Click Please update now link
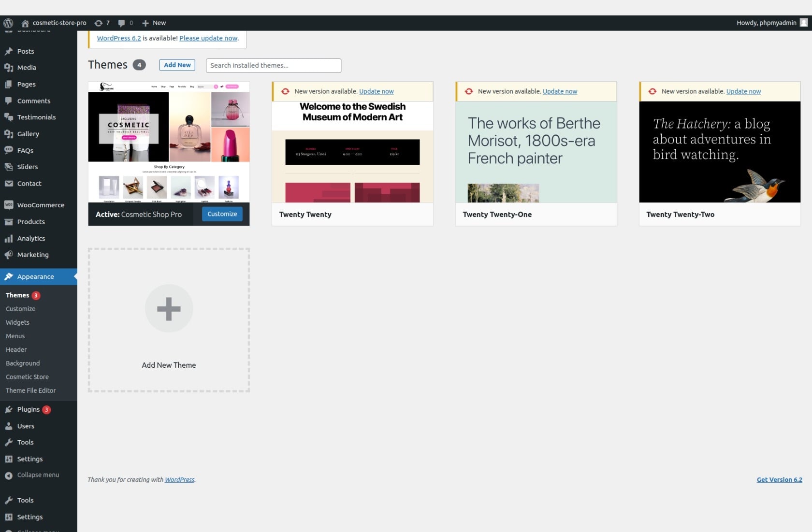 click(208, 38)
